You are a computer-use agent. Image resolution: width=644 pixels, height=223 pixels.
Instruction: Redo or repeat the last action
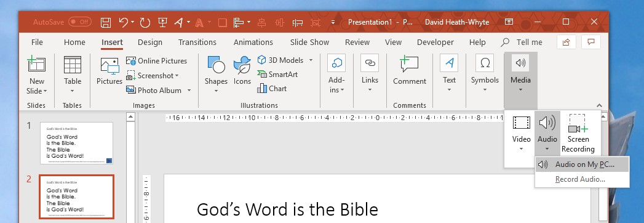coord(145,22)
